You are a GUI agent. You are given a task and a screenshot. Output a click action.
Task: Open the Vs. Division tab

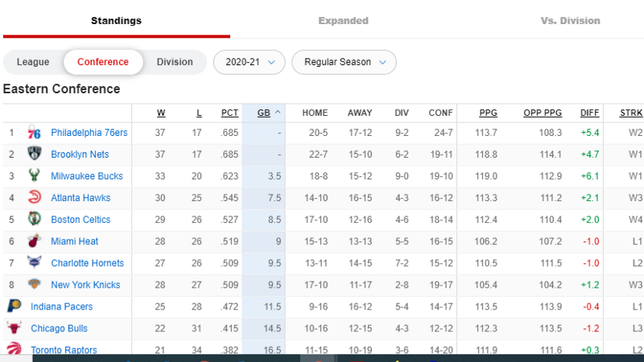coord(570,21)
